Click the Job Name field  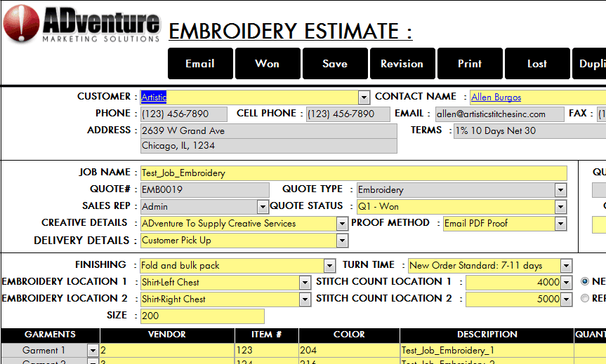pos(354,173)
